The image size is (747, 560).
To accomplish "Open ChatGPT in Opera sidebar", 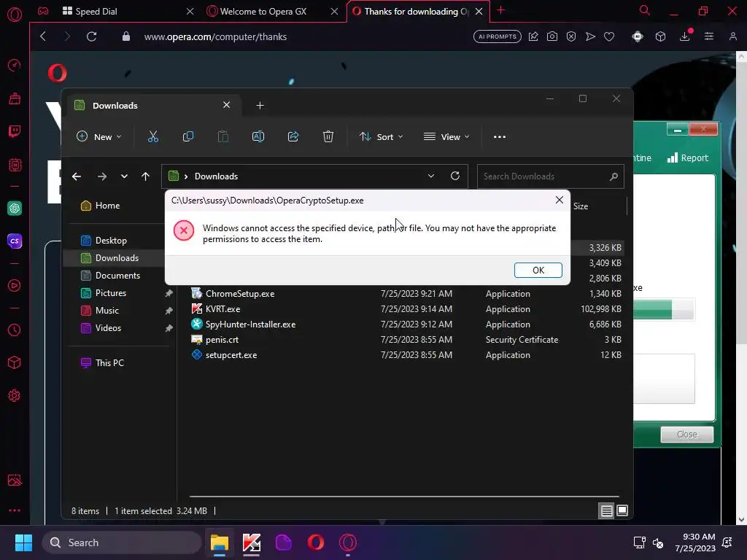I will [15, 208].
